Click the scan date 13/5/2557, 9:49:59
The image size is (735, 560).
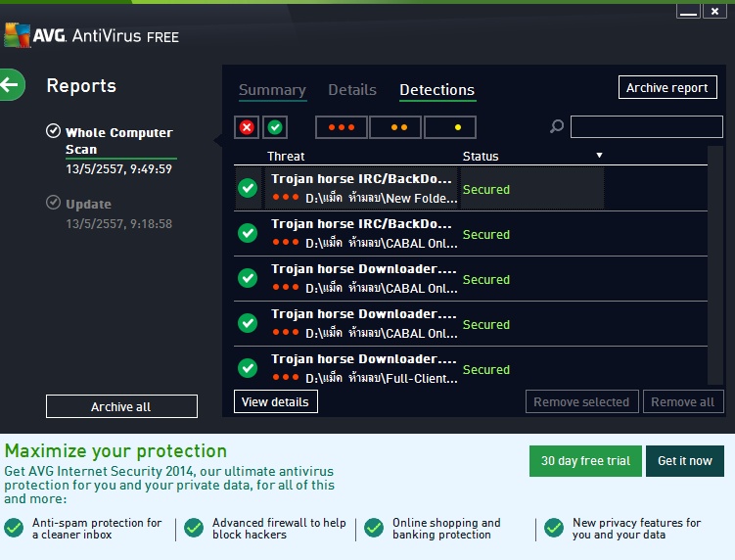[119, 168]
